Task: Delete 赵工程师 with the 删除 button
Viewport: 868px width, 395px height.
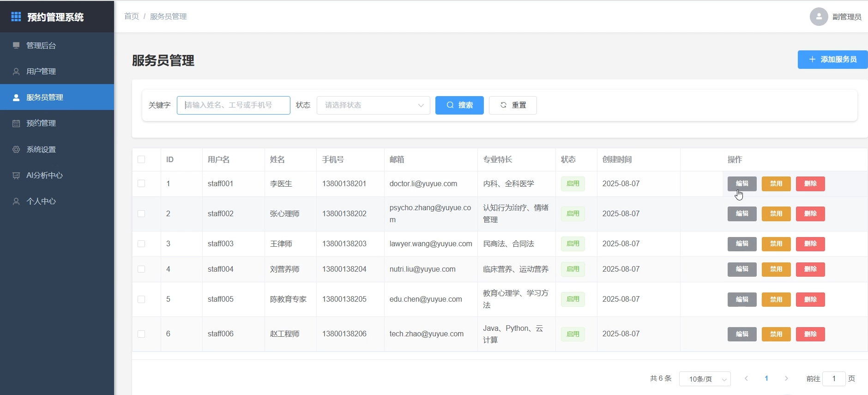Action: click(x=810, y=334)
